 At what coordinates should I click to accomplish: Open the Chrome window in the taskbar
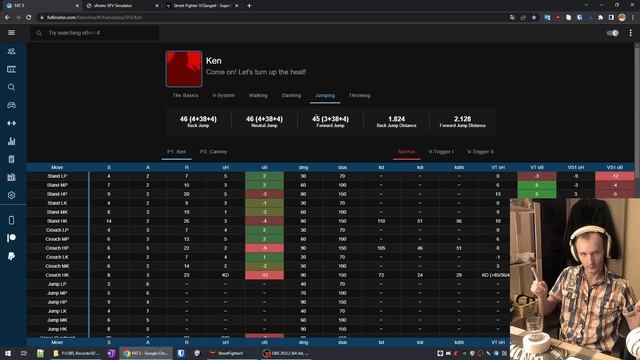146,353
